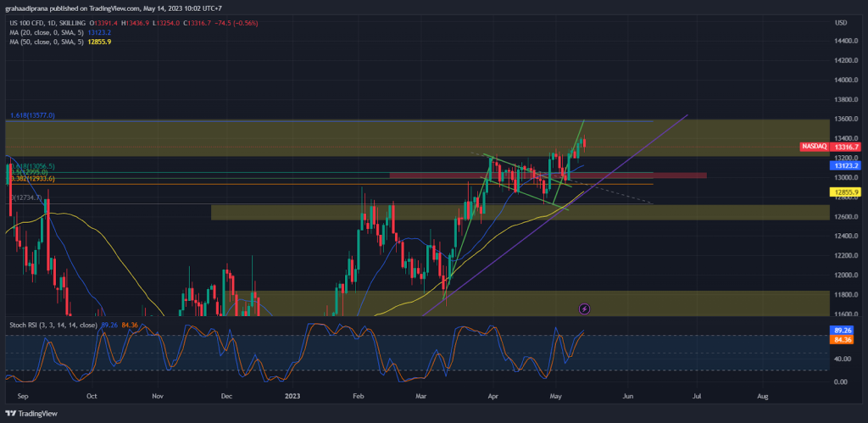Click the blue 13123.2 MA price tag
This screenshot has width=868, height=423.
pos(847,165)
